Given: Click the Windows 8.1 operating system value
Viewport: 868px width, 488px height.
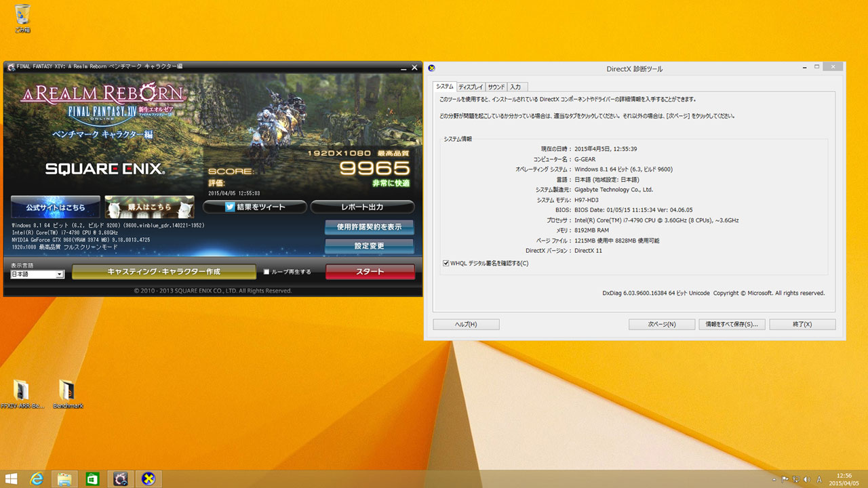Looking at the screenshot, I should [623, 169].
